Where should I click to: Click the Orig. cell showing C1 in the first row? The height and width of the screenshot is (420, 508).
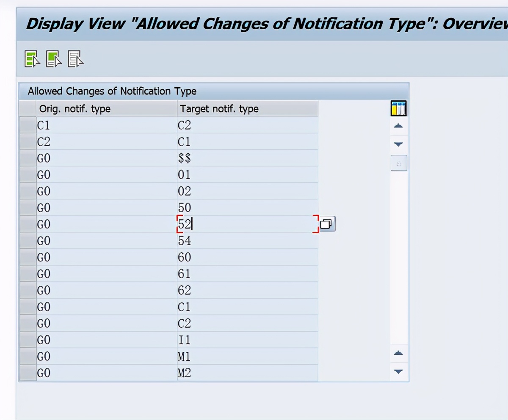point(107,125)
